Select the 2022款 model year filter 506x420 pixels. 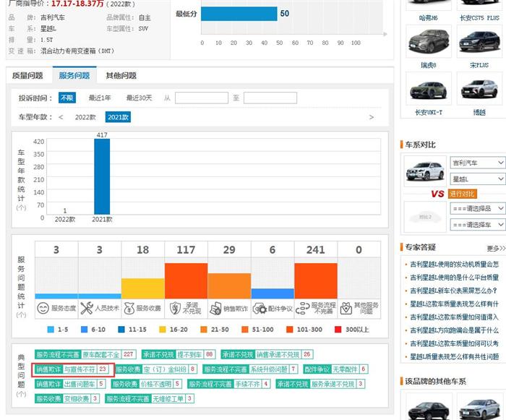[x=85, y=117]
